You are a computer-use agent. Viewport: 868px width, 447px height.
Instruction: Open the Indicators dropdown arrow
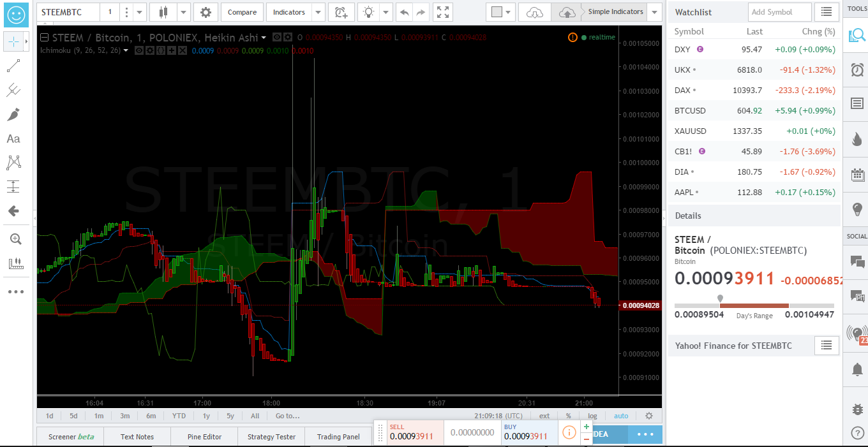click(318, 12)
